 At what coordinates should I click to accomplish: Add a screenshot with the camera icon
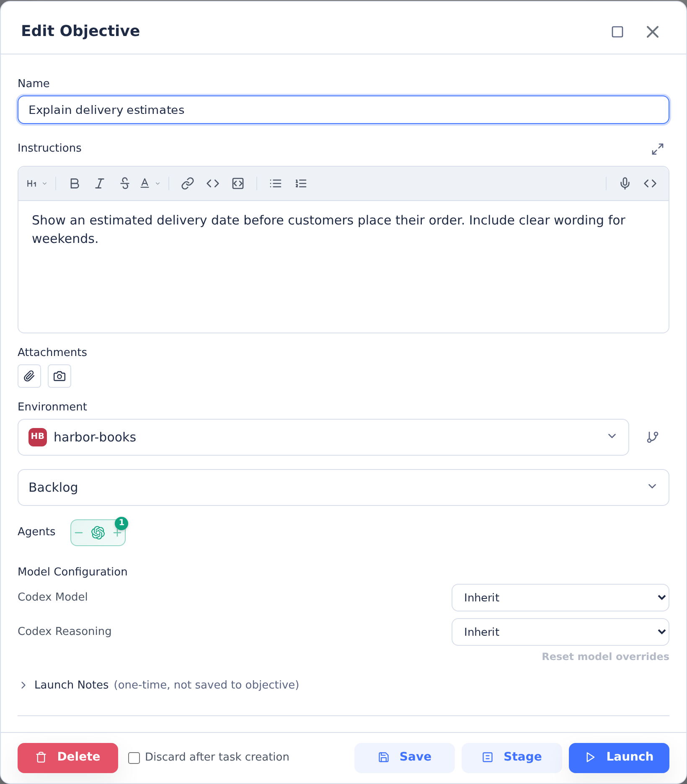(x=59, y=376)
